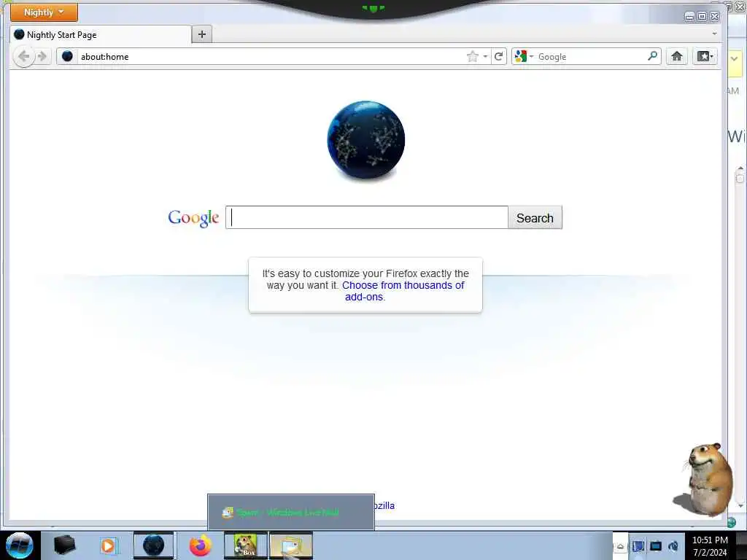The width and height of the screenshot is (747, 560).
Task: Go to the home page via Home button
Action: [676, 57]
